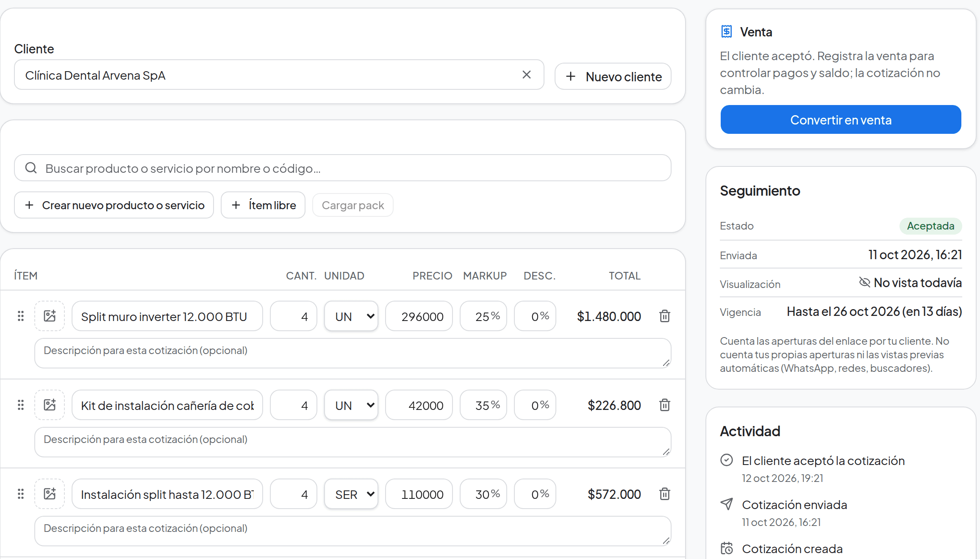The image size is (980, 559).
Task: Delete the Kit de instalación row
Action: pos(664,405)
